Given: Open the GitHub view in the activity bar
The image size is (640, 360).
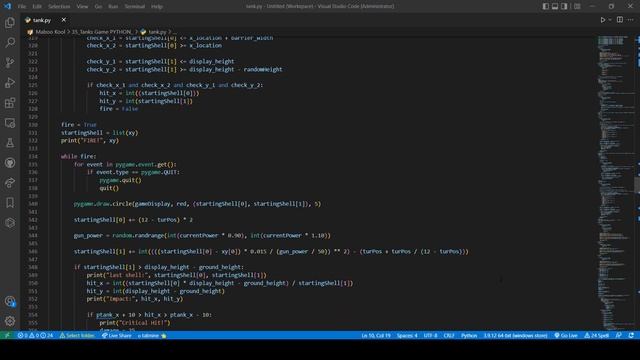Looking at the screenshot, I should (10, 163).
